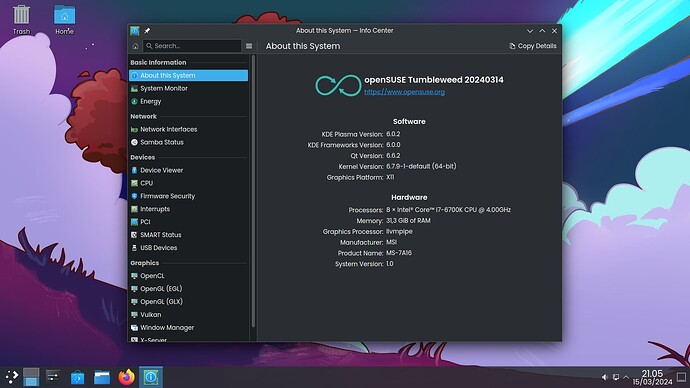This screenshot has height=388, width=690.
Task: Open the CPU info page
Action: point(188,183)
